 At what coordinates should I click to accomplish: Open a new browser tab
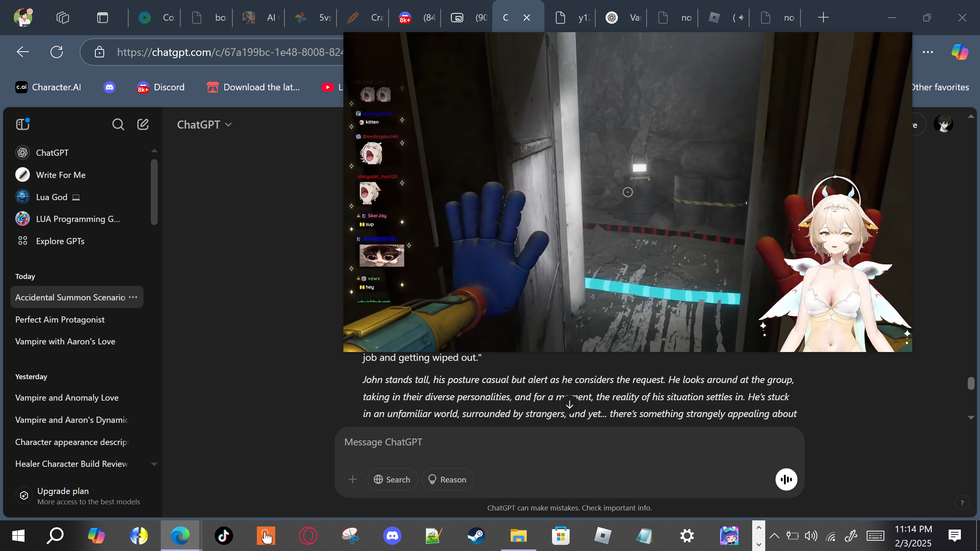click(823, 17)
